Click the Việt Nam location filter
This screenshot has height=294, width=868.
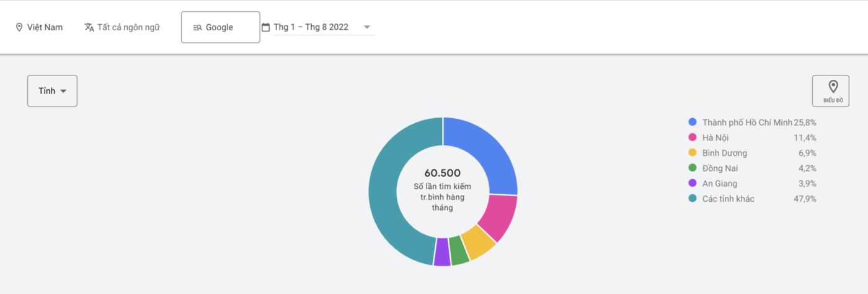pos(45,27)
